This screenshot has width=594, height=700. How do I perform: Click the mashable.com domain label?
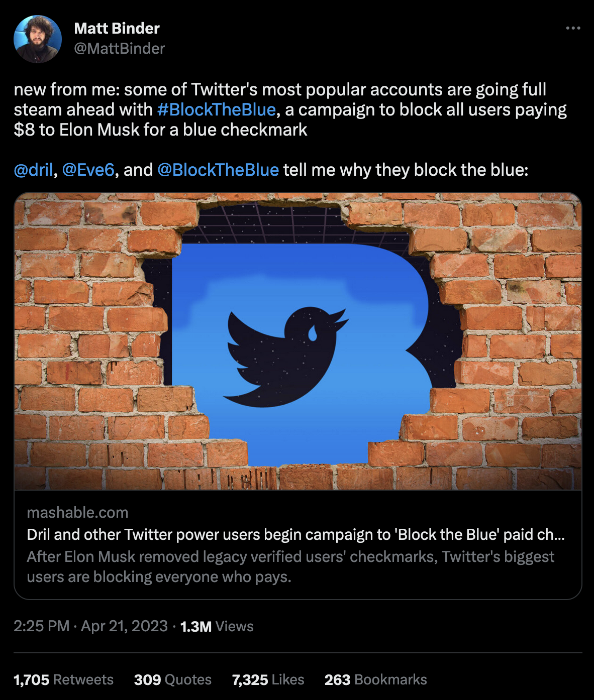77,513
